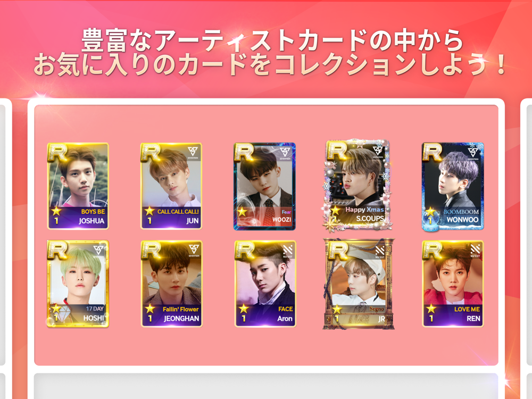532x399 pixels.
Task: Pick the JEONGHAN Fallin' Flower card
Action: point(171,284)
